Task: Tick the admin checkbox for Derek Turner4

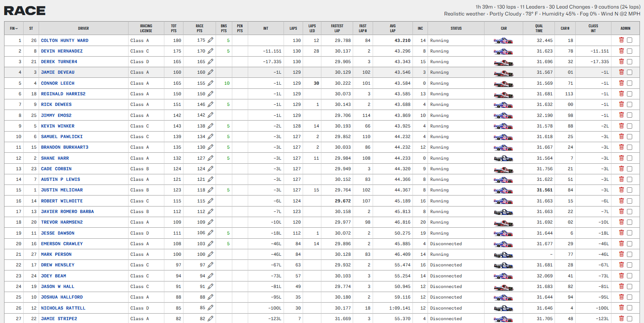Action: (629, 62)
